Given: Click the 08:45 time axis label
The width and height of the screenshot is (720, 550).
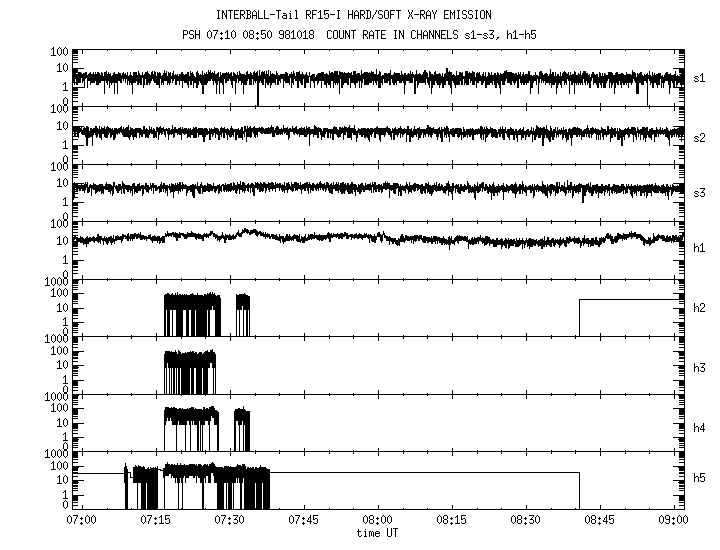Looking at the screenshot, I should [x=599, y=520].
